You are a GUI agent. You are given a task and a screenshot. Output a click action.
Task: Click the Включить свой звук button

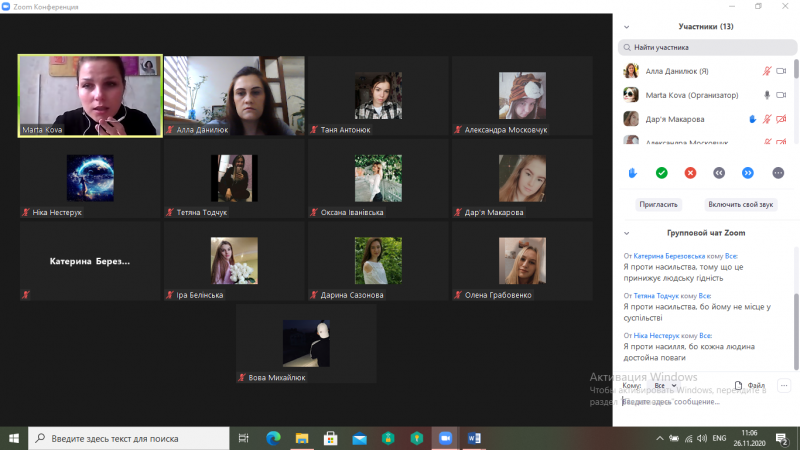click(740, 205)
